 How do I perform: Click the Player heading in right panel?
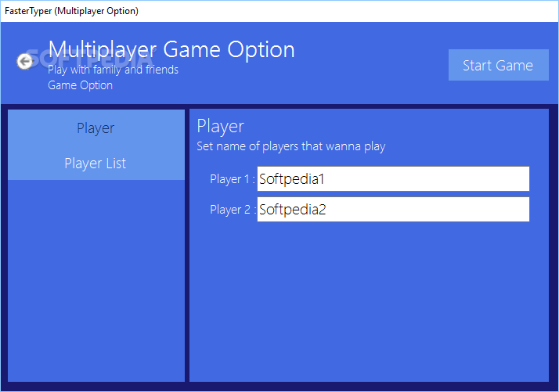(220, 127)
